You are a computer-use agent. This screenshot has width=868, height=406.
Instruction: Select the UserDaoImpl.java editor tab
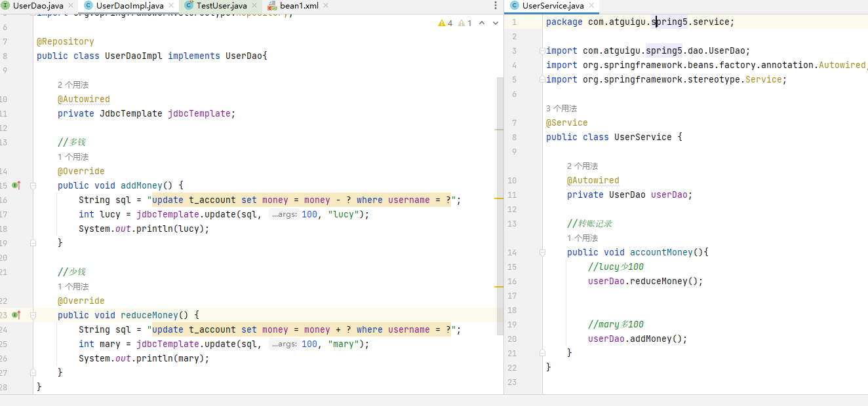[130, 5]
